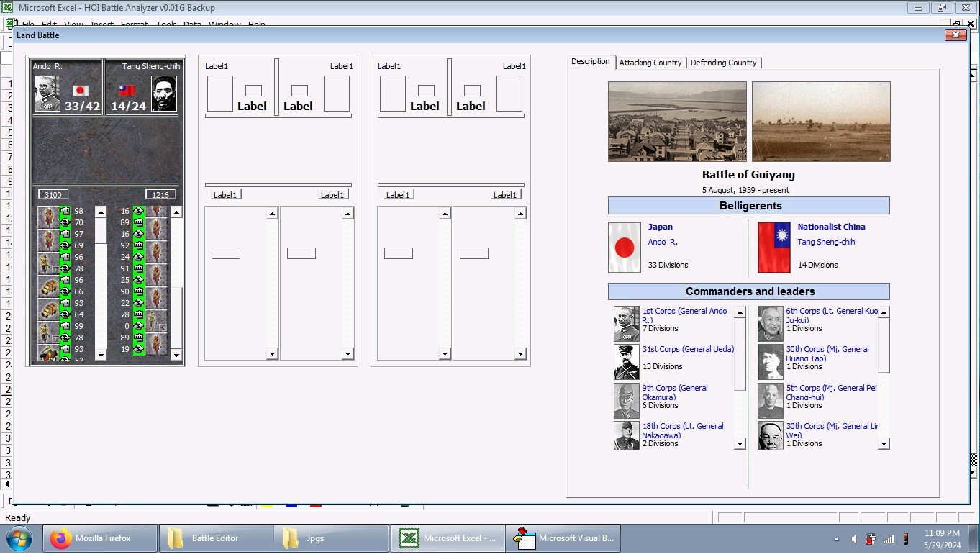Click Tang Sheng-chih portrait in battle panel
The image size is (980, 557).
click(164, 94)
